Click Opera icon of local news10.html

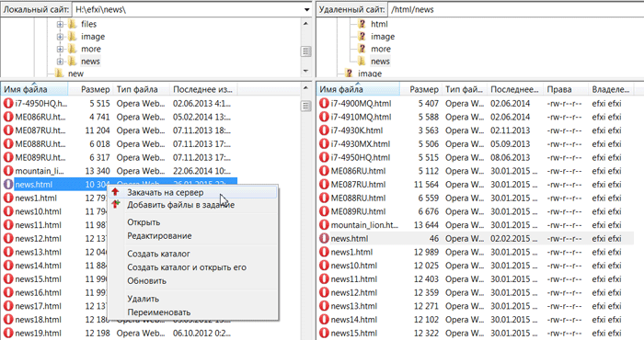pyautogui.click(x=8, y=211)
